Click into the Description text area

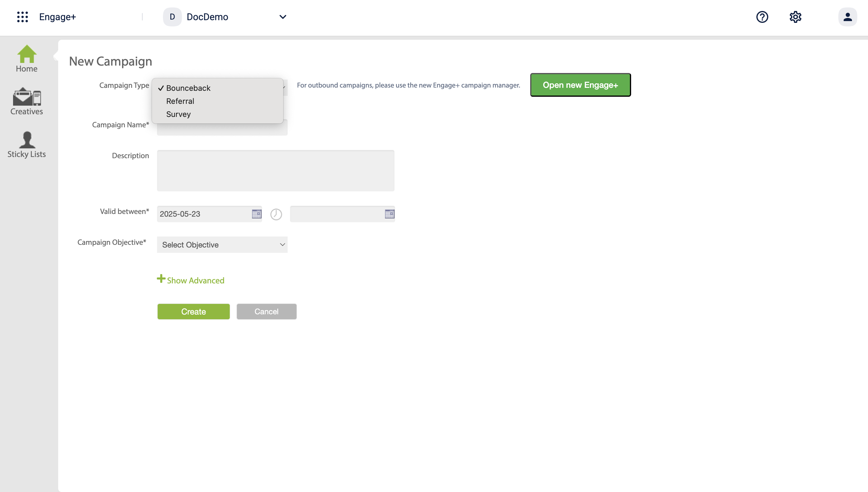point(275,171)
